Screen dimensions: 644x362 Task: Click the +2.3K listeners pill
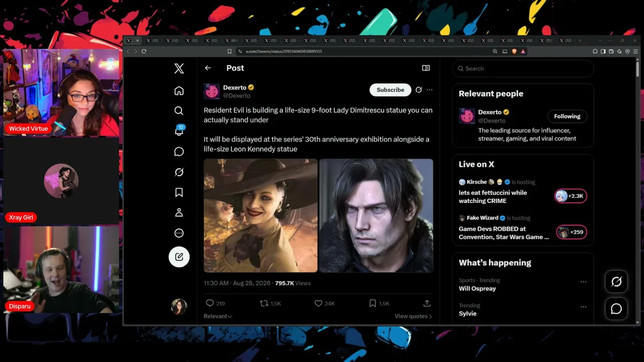point(571,196)
